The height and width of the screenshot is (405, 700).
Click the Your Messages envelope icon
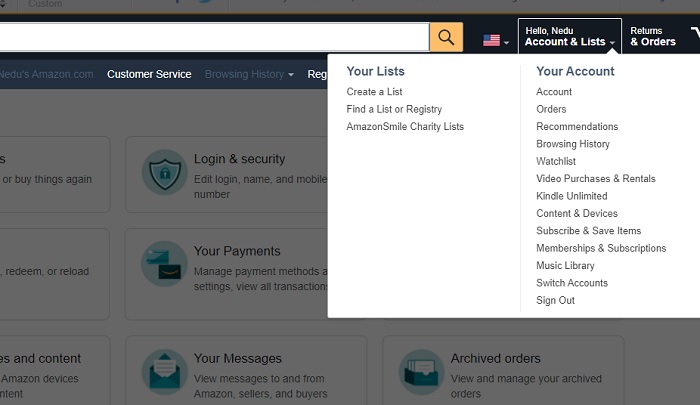[165, 372]
